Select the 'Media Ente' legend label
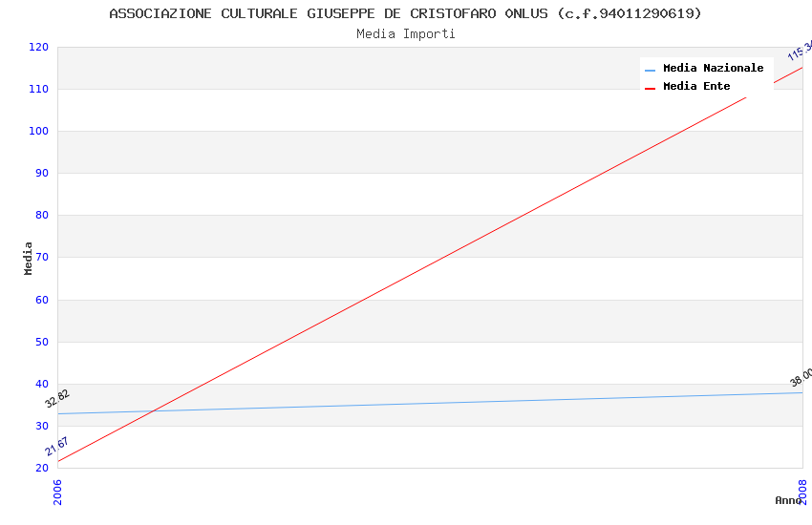Screen dimensions: 812x525 coord(696,86)
